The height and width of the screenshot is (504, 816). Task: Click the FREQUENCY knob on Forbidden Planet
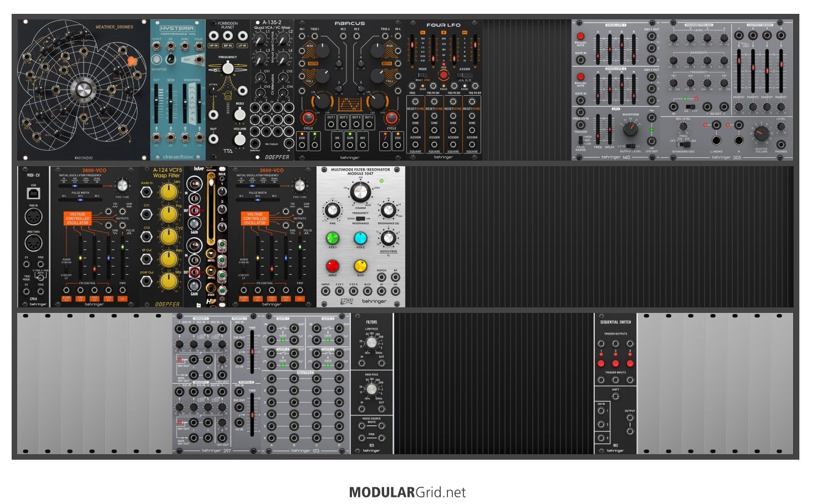coord(227,68)
